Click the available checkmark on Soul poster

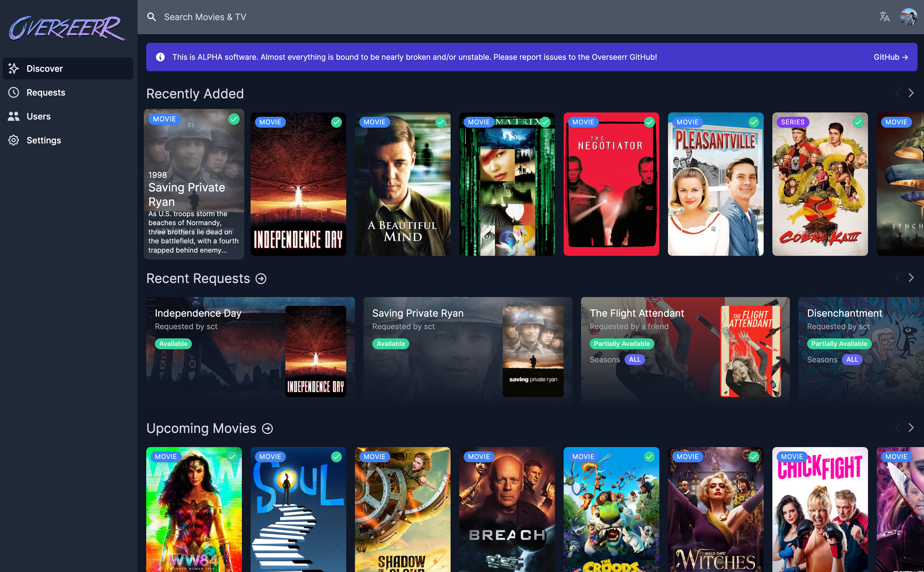pos(336,456)
